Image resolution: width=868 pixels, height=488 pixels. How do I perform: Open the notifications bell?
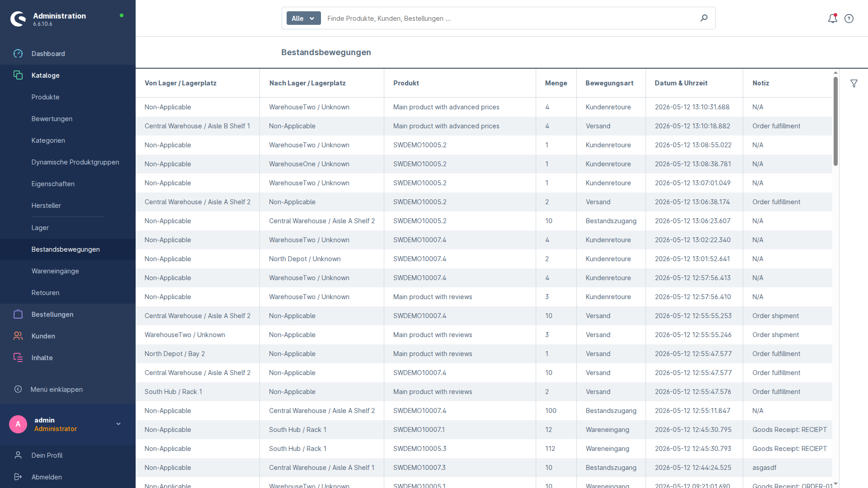[832, 19]
